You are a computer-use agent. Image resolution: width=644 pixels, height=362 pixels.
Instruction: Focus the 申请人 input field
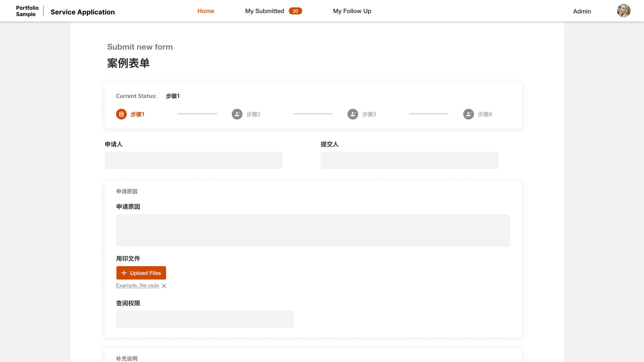[193, 160]
